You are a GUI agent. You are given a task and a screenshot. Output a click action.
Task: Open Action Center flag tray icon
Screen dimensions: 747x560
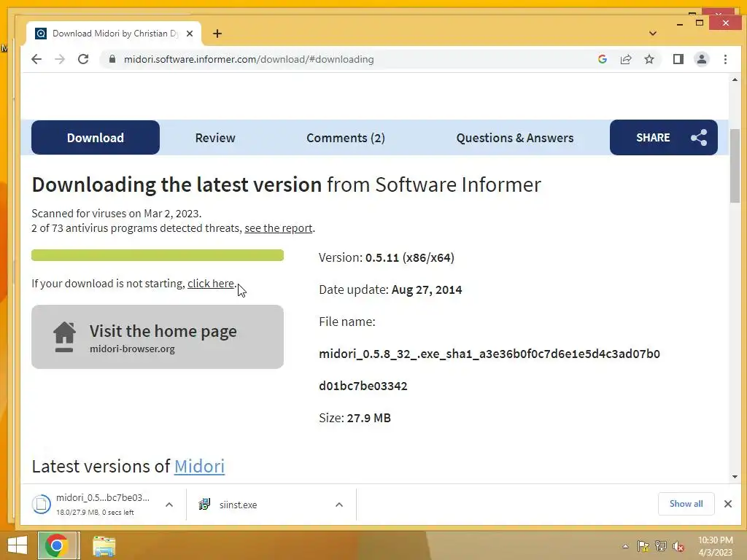tap(643, 546)
